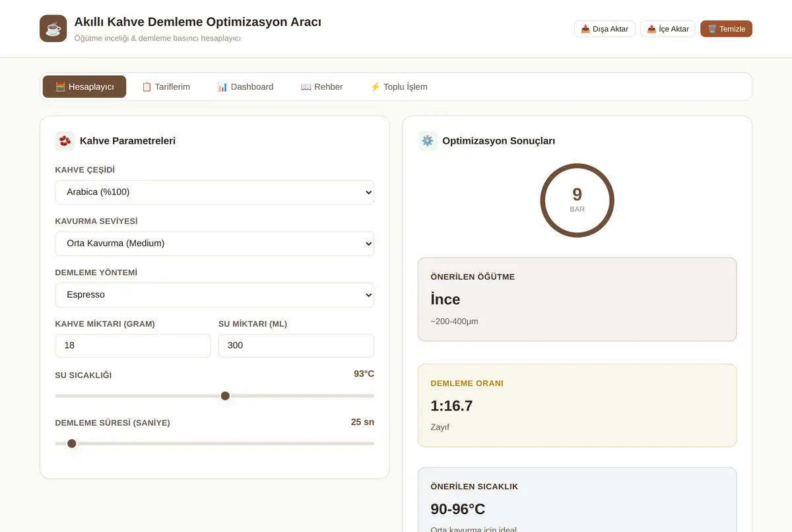Click the Öğütme inceliği subtitle text

pos(157,38)
